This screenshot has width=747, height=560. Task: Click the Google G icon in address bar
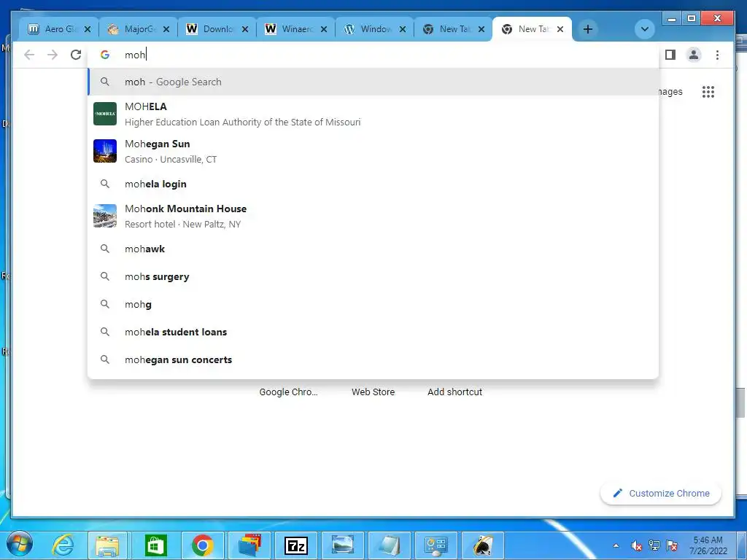click(x=105, y=55)
